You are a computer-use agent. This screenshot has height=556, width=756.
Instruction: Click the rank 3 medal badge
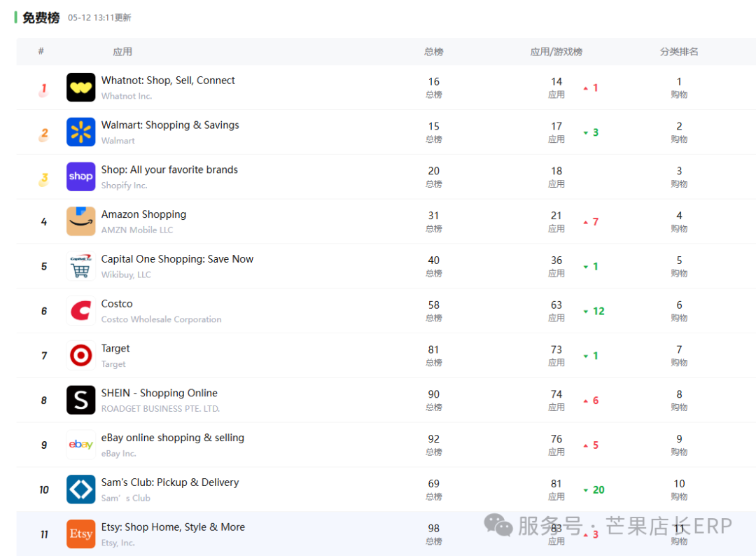point(44,179)
